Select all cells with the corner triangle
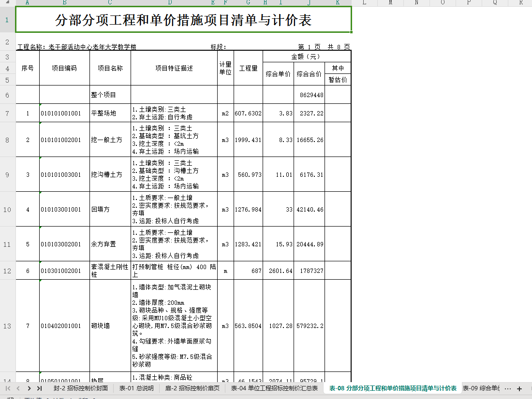 pyautogui.click(x=7, y=2)
